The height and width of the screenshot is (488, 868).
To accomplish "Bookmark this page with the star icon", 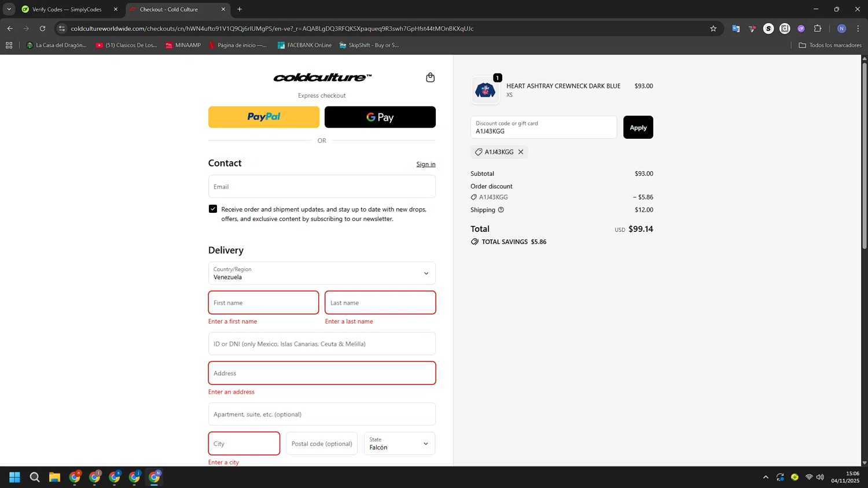I will point(713,28).
